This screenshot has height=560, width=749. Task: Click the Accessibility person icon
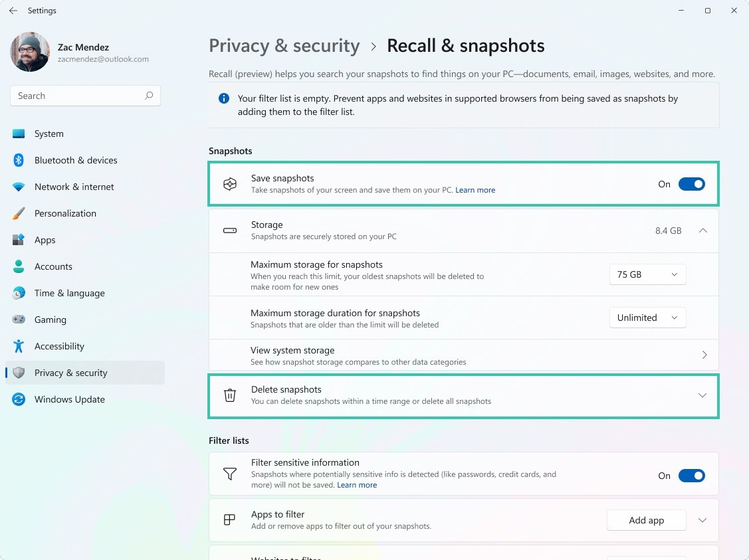click(18, 346)
